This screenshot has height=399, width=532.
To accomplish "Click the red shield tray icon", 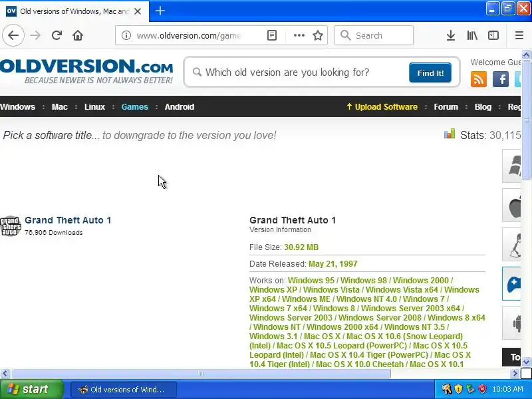I will [x=482, y=389].
